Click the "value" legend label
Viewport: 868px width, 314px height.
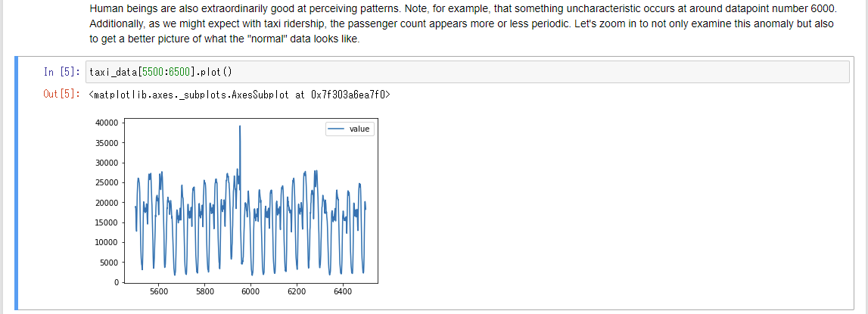click(x=359, y=129)
